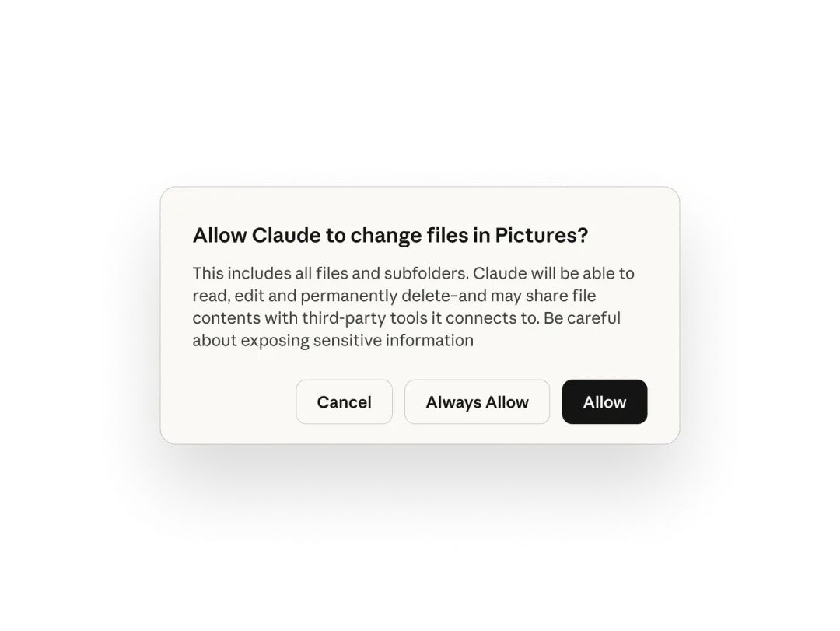Cancel the file permission request
Image resolution: width=840 pixels, height=631 pixels.
click(x=344, y=402)
